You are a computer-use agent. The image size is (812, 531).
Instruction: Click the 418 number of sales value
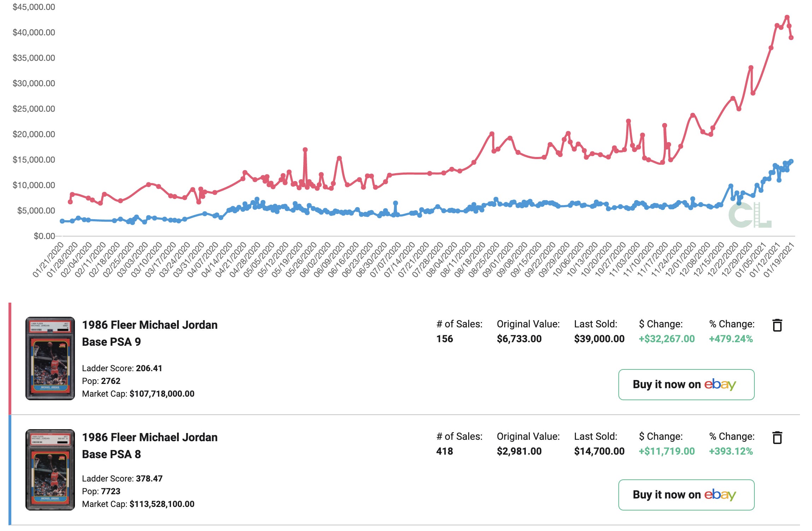tap(445, 451)
